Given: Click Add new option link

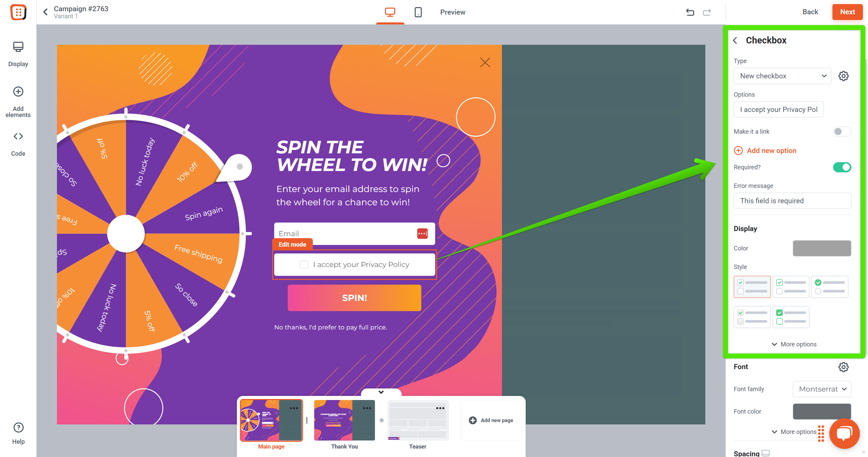Looking at the screenshot, I should click(765, 151).
